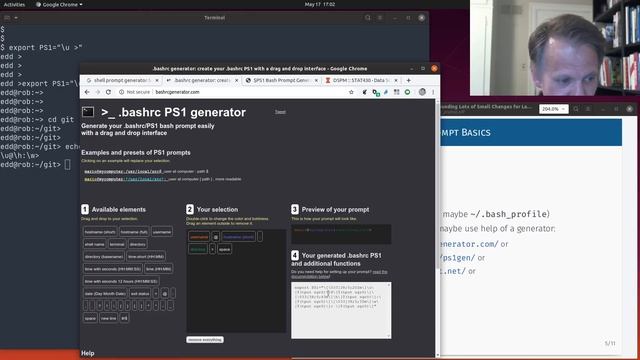Click the grid extension icon in Chrome toolbar
This screenshot has height=360, width=640.
[x=396, y=92]
